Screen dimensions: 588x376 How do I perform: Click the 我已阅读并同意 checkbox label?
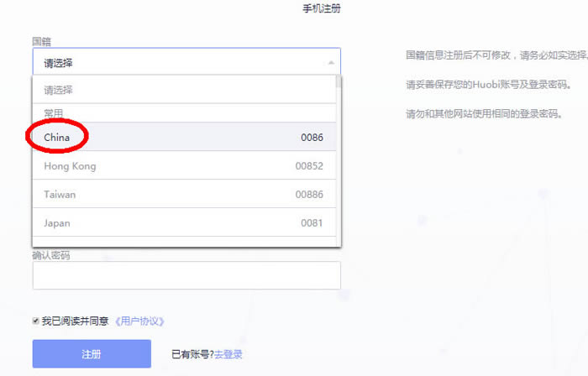click(76, 321)
